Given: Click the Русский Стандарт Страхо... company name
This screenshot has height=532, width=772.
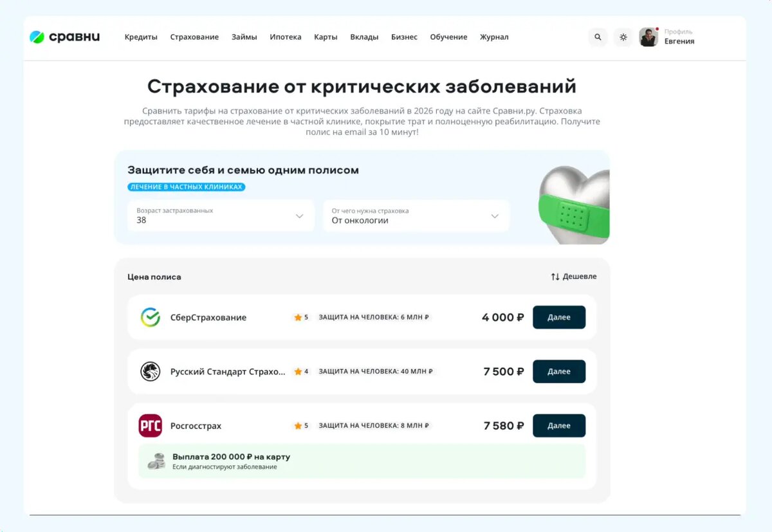Looking at the screenshot, I should pyautogui.click(x=228, y=371).
